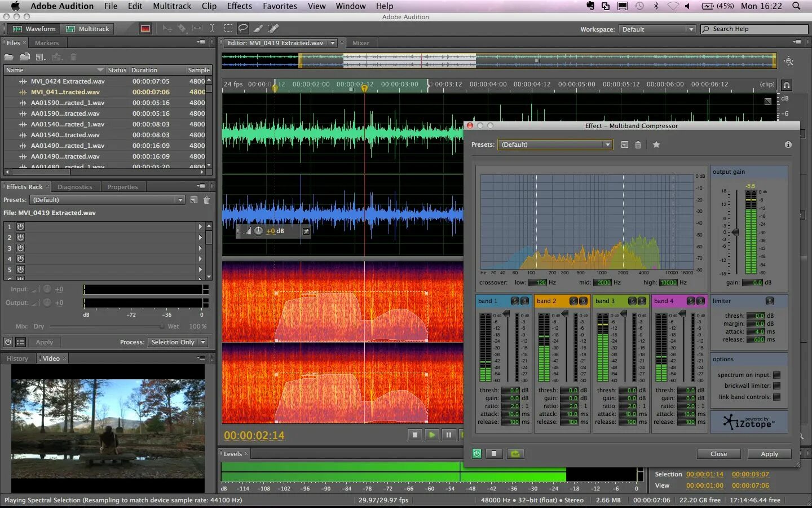812x508 pixels.
Task: Expand effect slot 4 arrow
Action: tap(200, 259)
